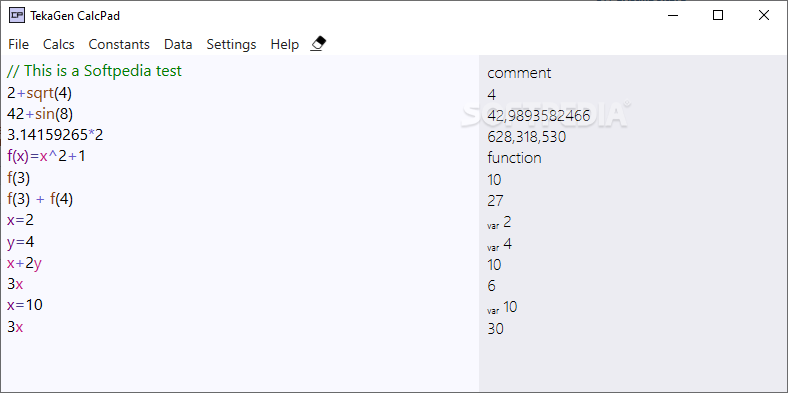
Task: Open the File menu
Action: (x=19, y=44)
